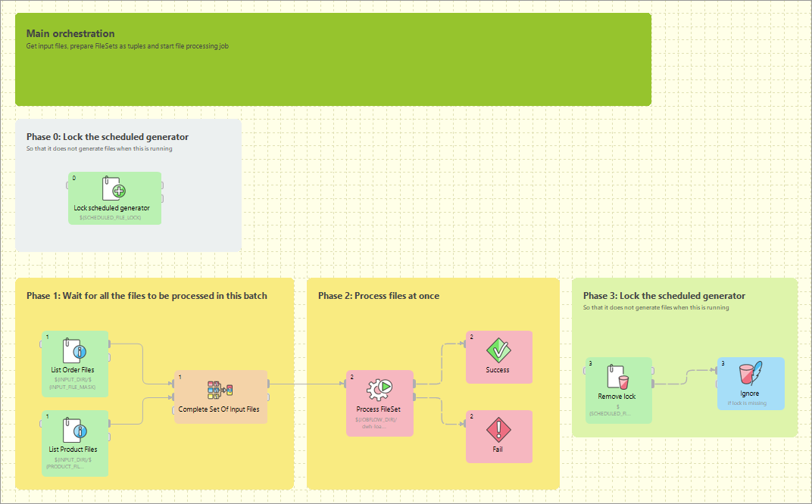
Task: Click the Fail red exclamation icon
Action: tap(498, 429)
